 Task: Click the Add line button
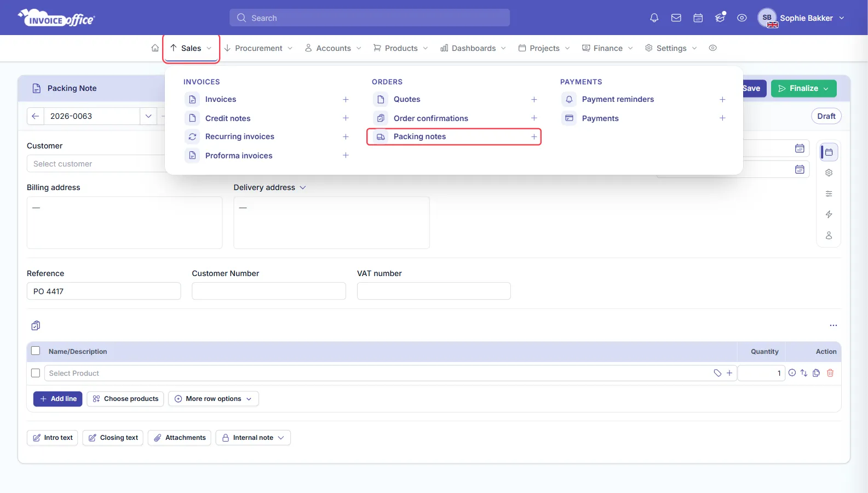(x=58, y=399)
